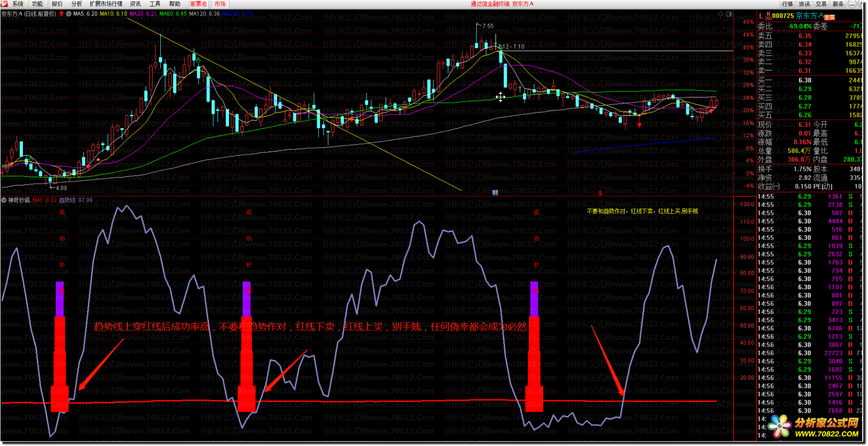Click the TongDaXin app logo icon
The image size is (868, 446).
click(x=4, y=4)
